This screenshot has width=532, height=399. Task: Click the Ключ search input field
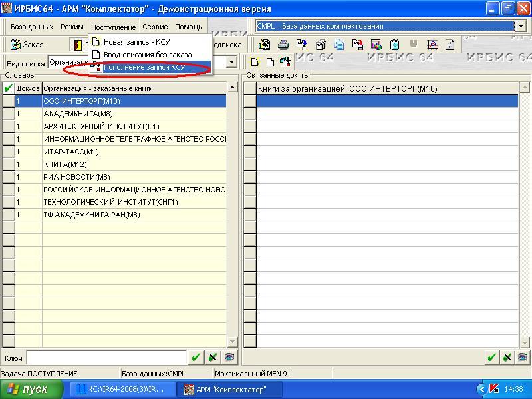[x=106, y=358]
